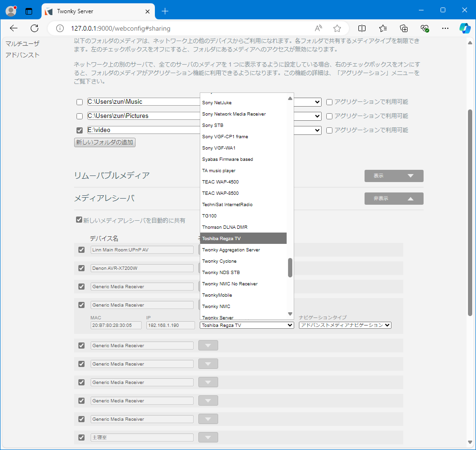Click the Denon AVR-X7200W name field
476x450 pixels.
142,268
